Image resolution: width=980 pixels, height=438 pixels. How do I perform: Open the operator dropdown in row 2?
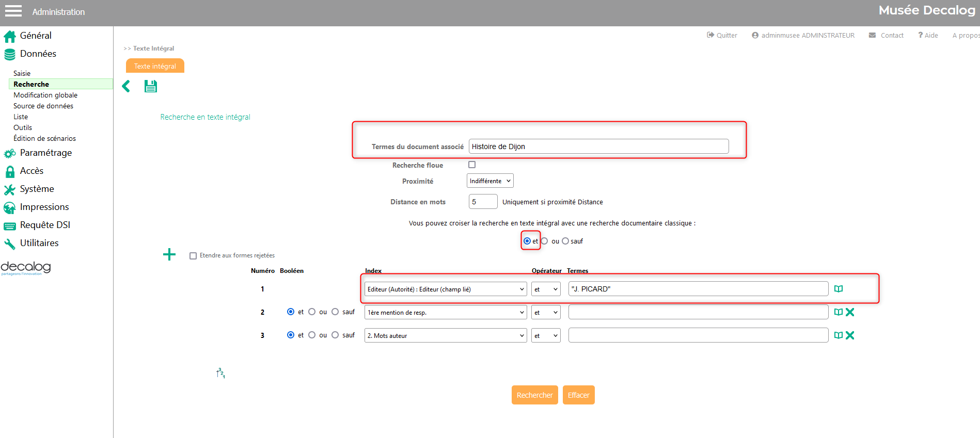pyautogui.click(x=545, y=313)
